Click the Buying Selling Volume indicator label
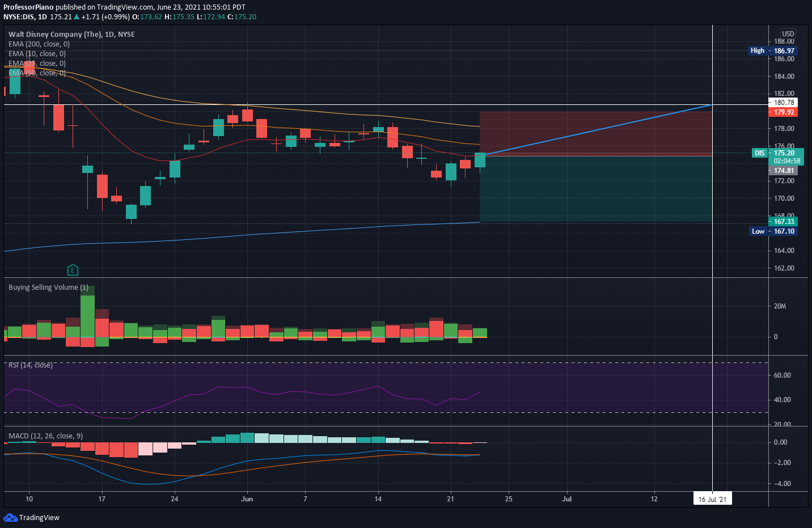The width and height of the screenshot is (812, 528). [48, 287]
